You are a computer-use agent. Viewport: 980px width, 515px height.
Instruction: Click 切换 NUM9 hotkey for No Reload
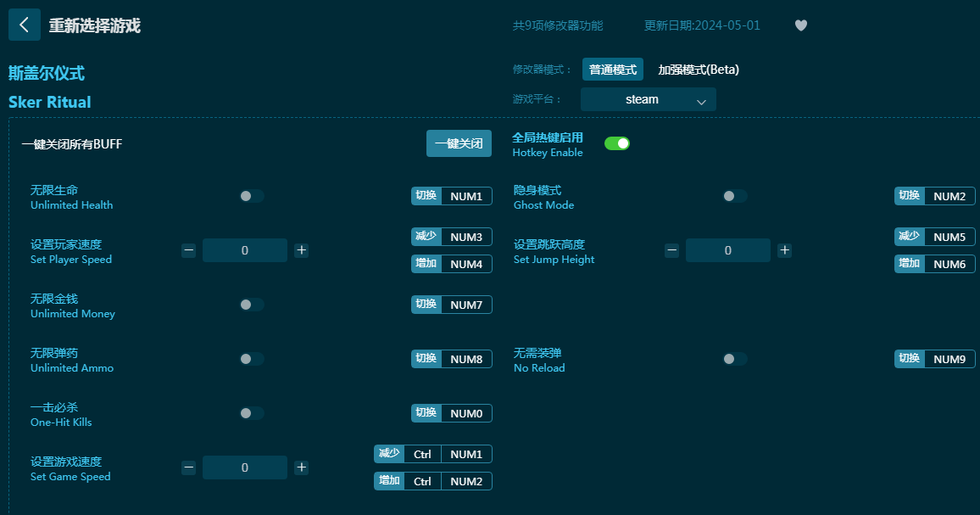[934, 359]
